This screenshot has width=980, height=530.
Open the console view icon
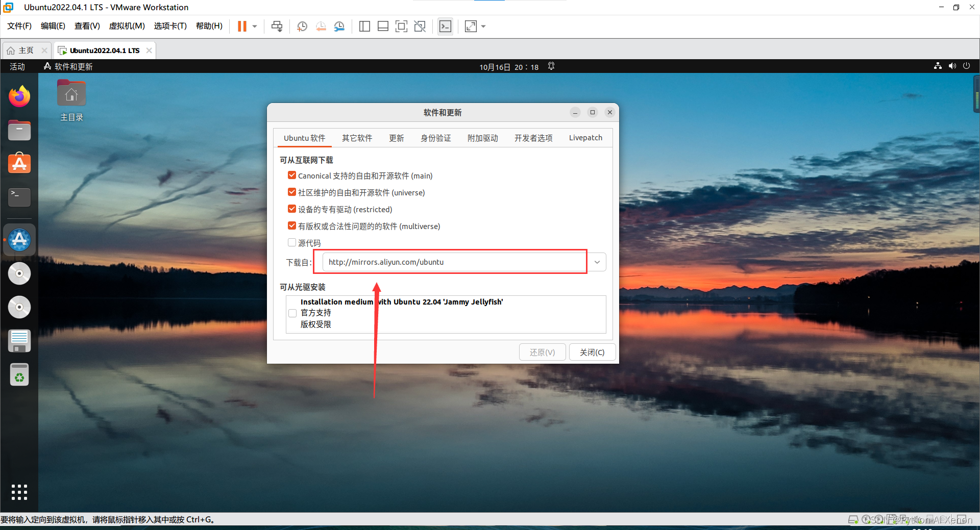(445, 27)
